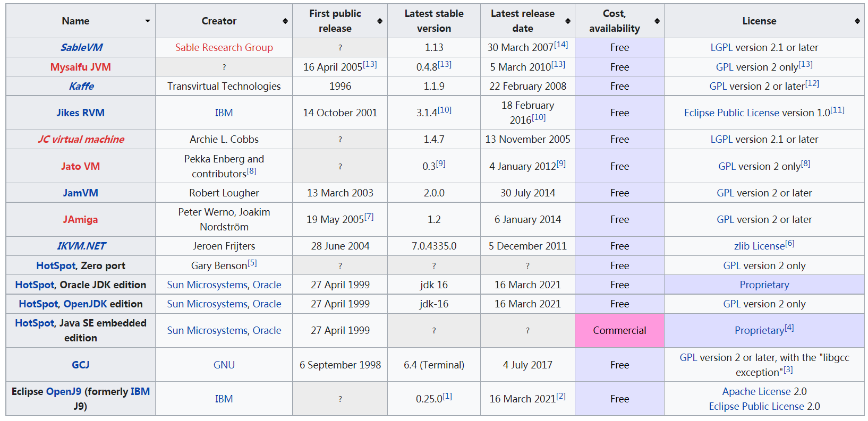Follow citation [9] after version 0.3

click(441, 164)
